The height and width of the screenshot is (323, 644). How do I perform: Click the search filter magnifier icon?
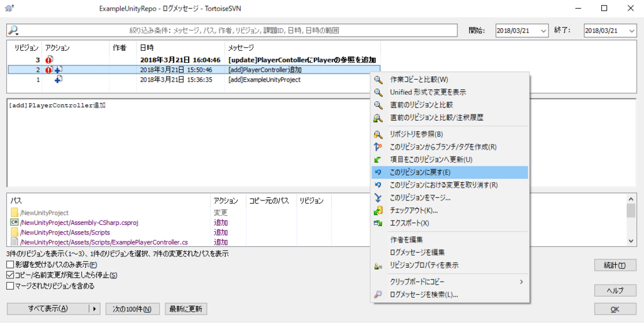[13, 30]
